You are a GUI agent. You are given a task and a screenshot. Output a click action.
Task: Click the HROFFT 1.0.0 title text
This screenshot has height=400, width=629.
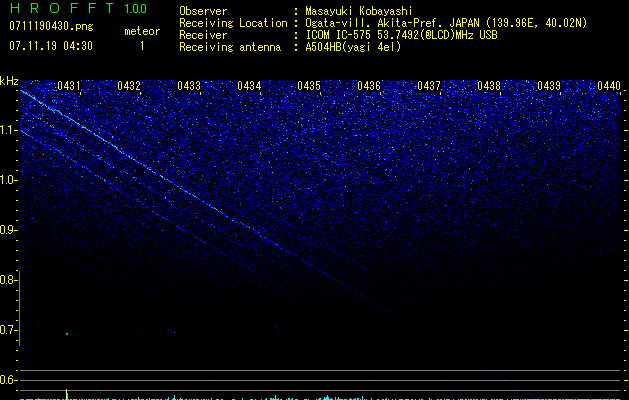click(x=79, y=8)
